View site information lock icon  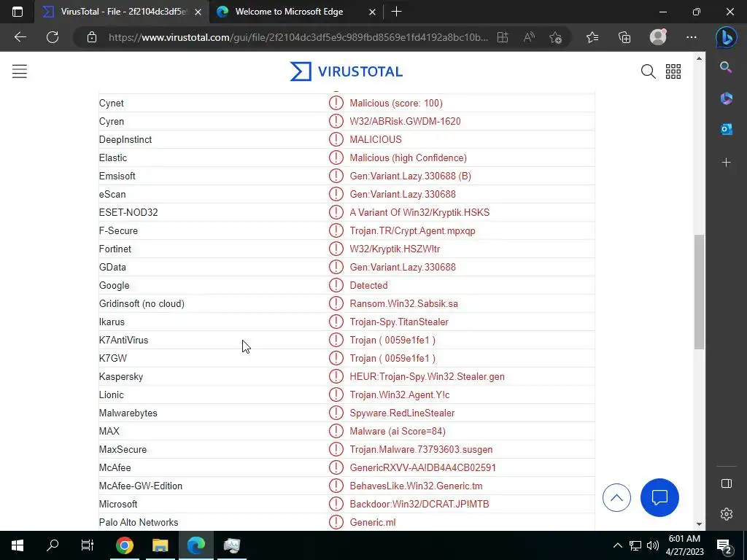[x=92, y=37]
